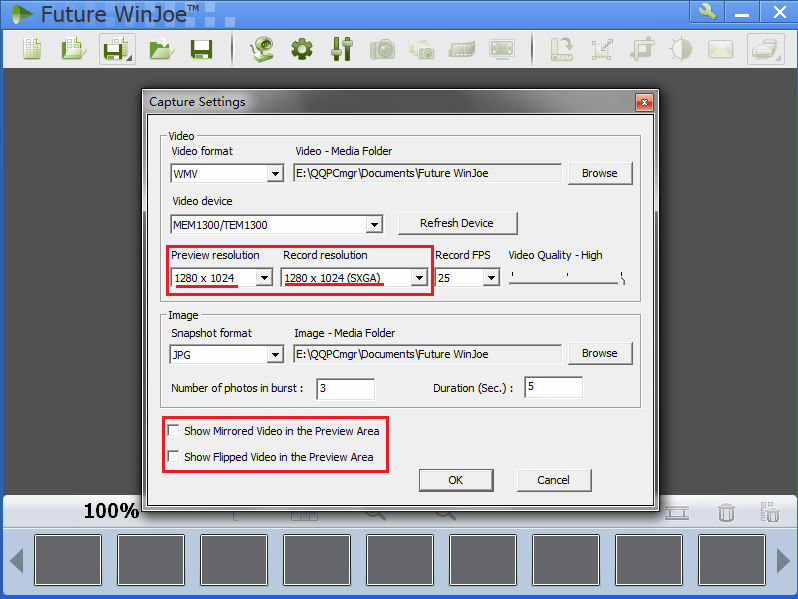Click the Video Quality slider handle
This screenshot has height=599, width=798.
(x=622, y=278)
